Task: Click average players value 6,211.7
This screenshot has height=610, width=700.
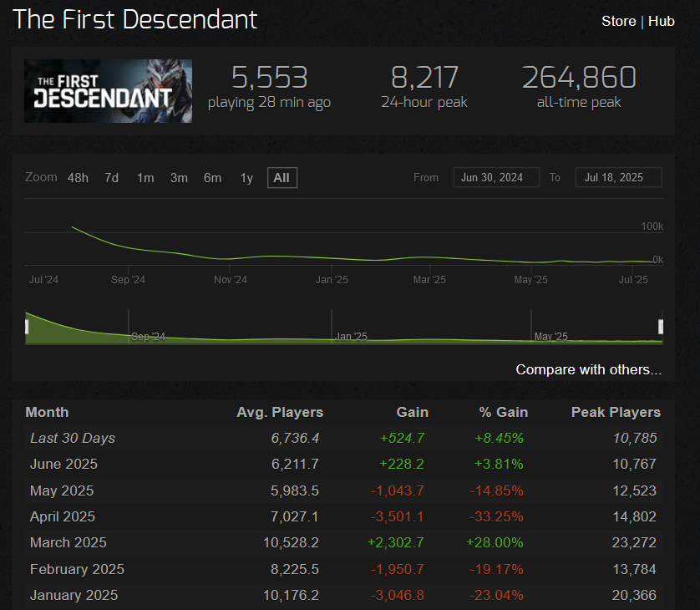Action: tap(295, 464)
